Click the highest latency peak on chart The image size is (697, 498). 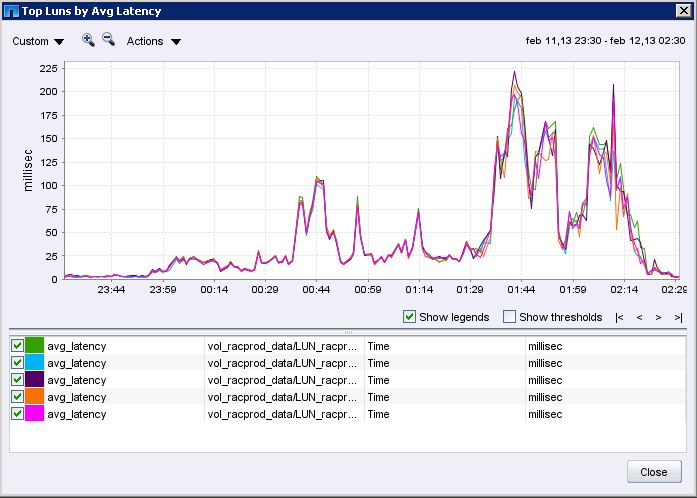coord(514,73)
